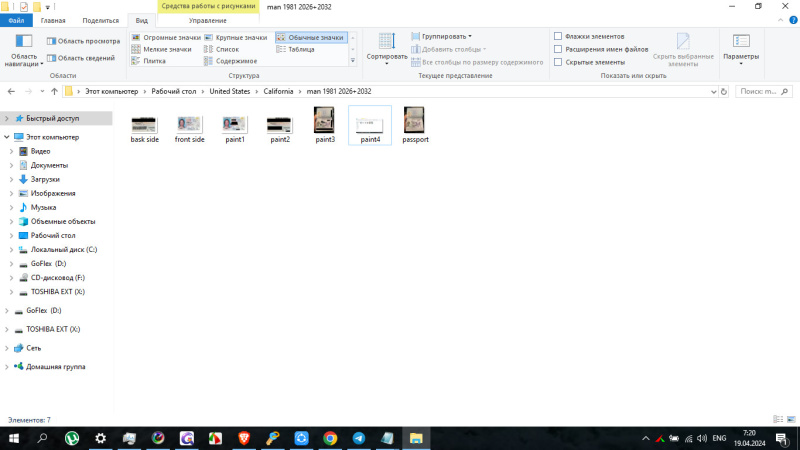800x450 pixels.
Task: Collapse the Этот компьютер tree node
Action: point(6,137)
